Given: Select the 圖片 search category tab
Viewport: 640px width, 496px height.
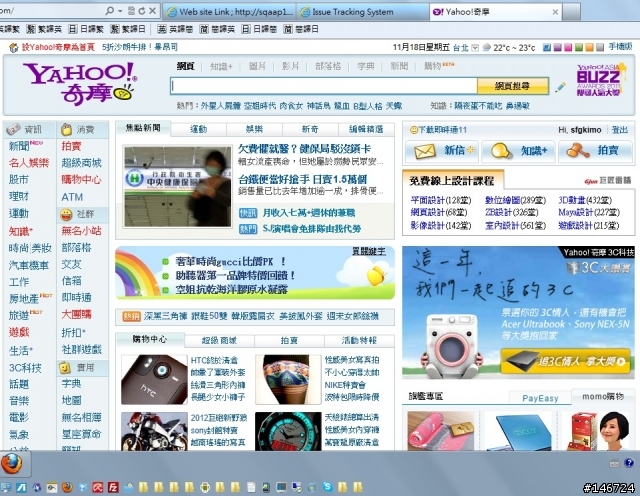Looking at the screenshot, I should 257,66.
